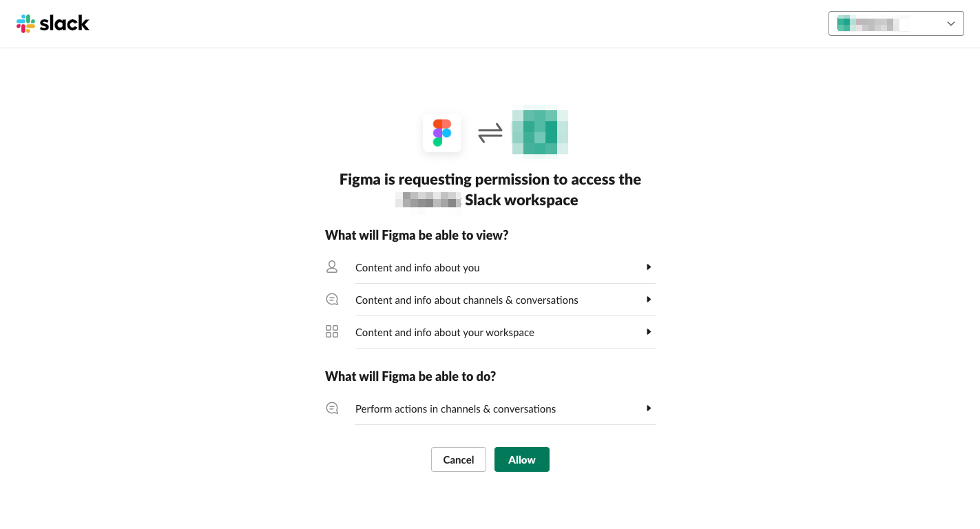
Task: Click the Figma app icon
Action: click(441, 133)
